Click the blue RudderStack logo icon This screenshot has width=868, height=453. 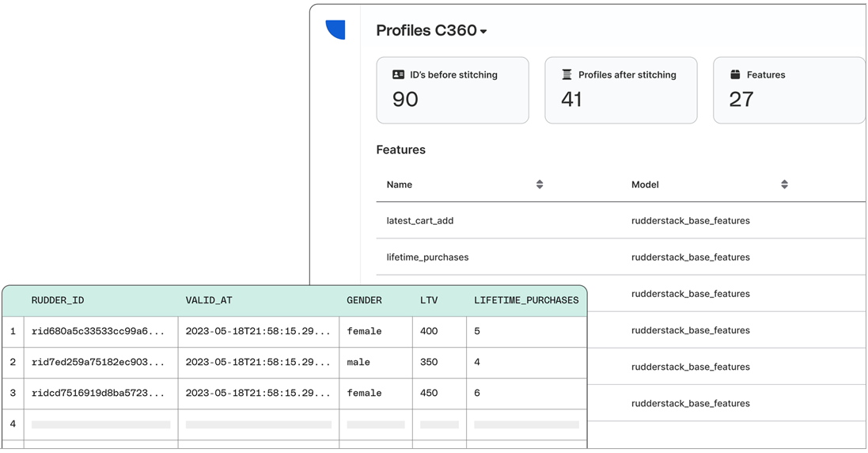tap(335, 29)
